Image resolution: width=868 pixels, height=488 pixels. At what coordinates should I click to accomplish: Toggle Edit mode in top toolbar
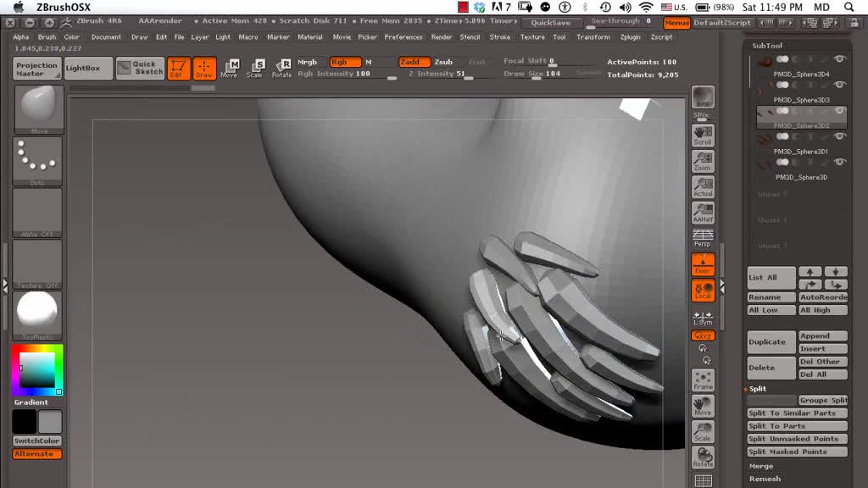click(x=178, y=69)
